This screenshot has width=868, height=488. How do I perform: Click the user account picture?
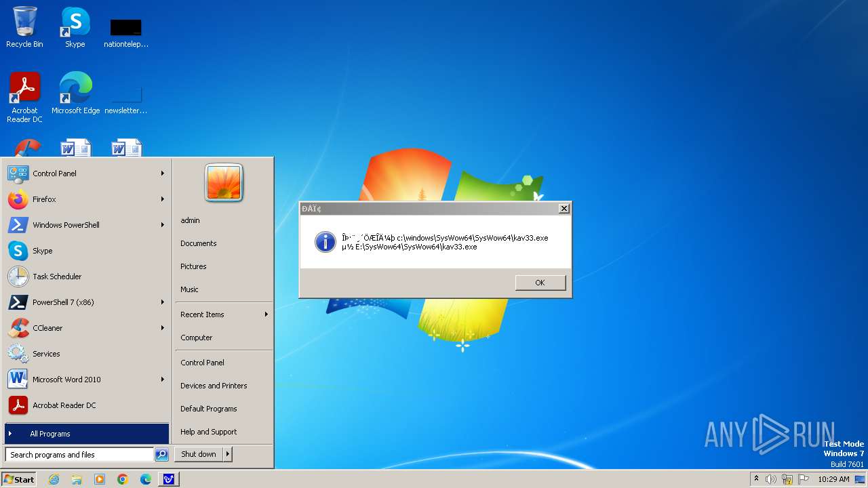(224, 183)
